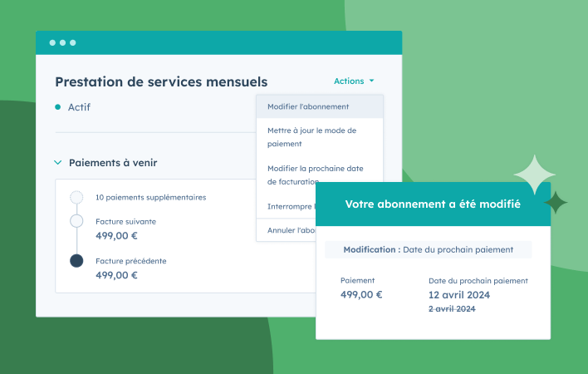Screen dimensions: 588x374
Task: Open the Actions dropdown
Action: click(x=354, y=81)
